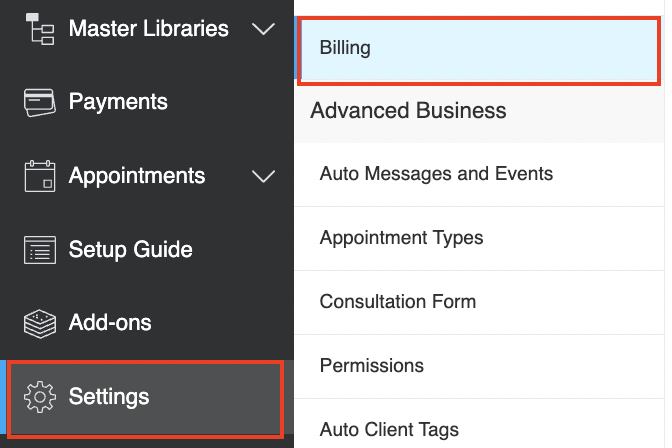Screen dimensions: 672x448
Task: Expand the Appointments chevron arrow
Action: [263, 176]
